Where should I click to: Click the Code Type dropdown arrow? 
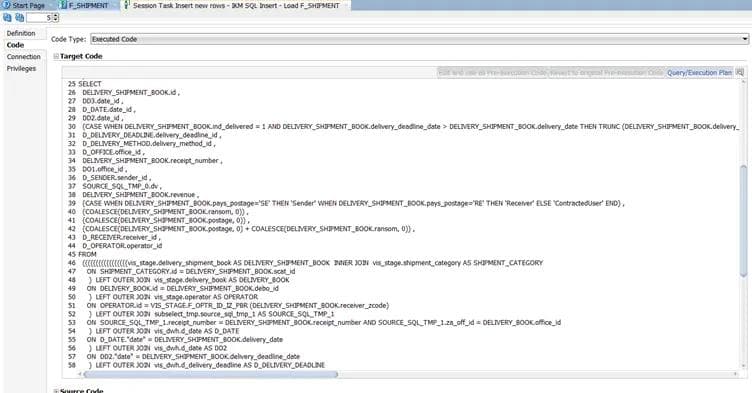(x=745, y=39)
